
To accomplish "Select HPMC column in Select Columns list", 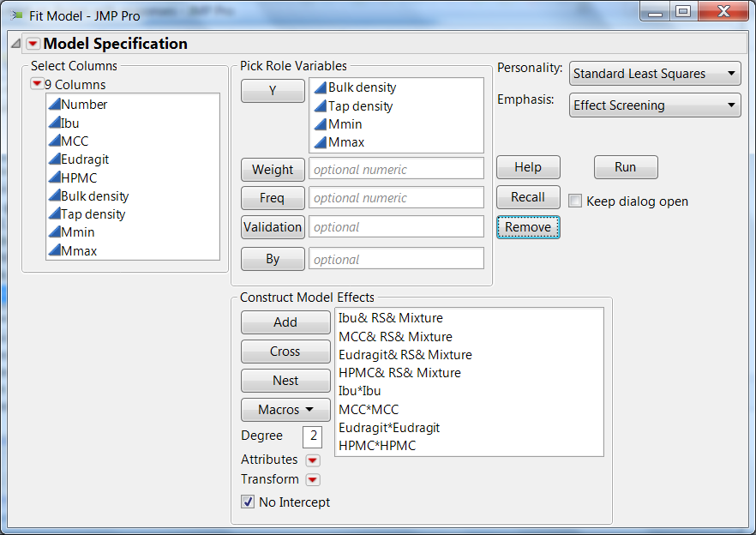I will (133, 178).
